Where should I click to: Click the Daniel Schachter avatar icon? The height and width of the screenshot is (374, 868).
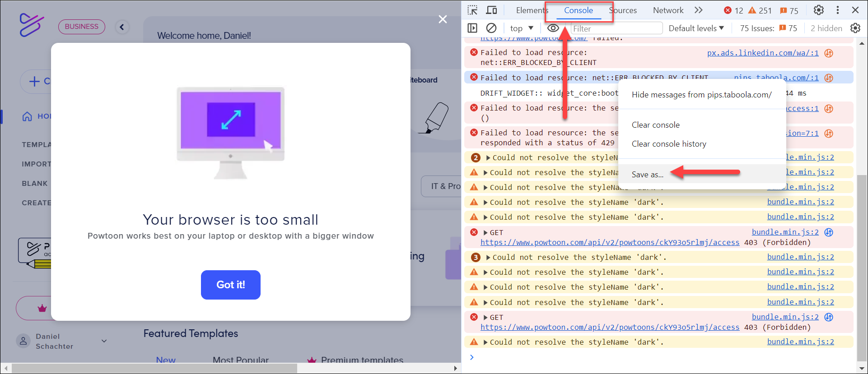click(x=23, y=341)
